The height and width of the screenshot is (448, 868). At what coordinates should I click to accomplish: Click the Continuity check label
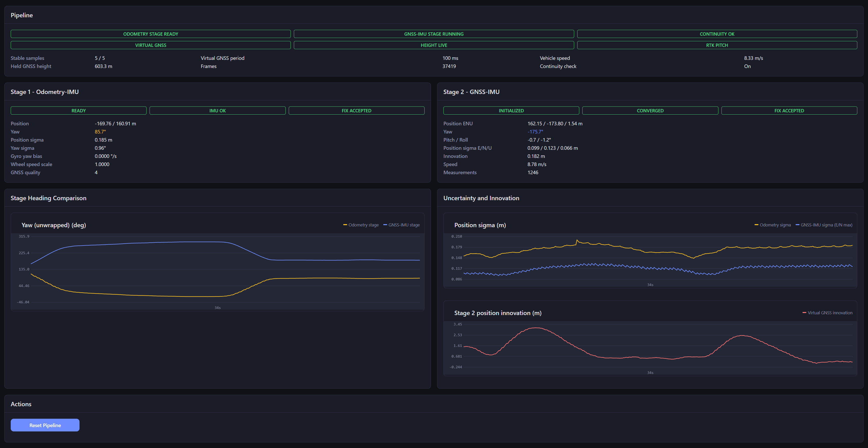pos(558,66)
